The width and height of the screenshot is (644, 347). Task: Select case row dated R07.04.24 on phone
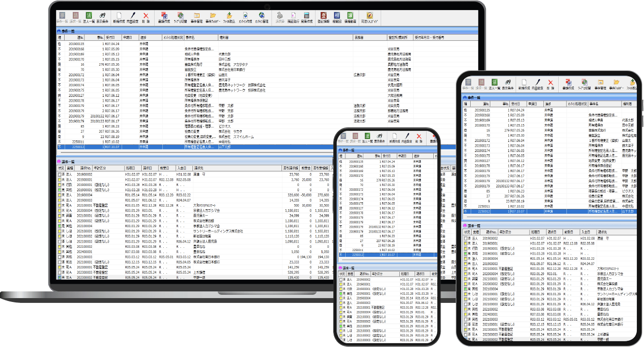coord(389,162)
